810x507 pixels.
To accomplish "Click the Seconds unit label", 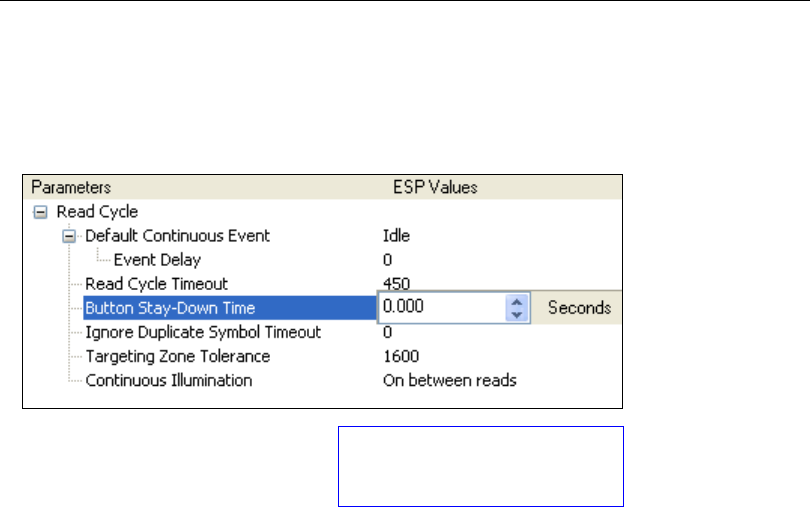I will (x=579, y=308).
